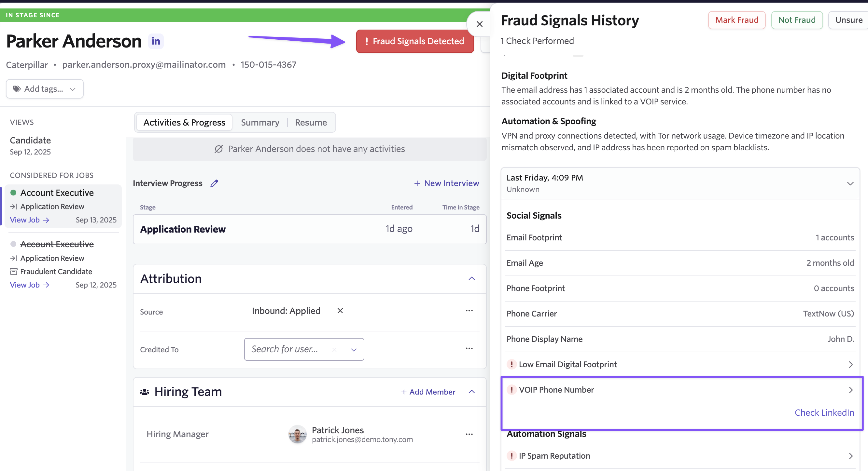
Task: Remove Inbound: Applied source
Action: pyautogui.click(x=340, y=310)
